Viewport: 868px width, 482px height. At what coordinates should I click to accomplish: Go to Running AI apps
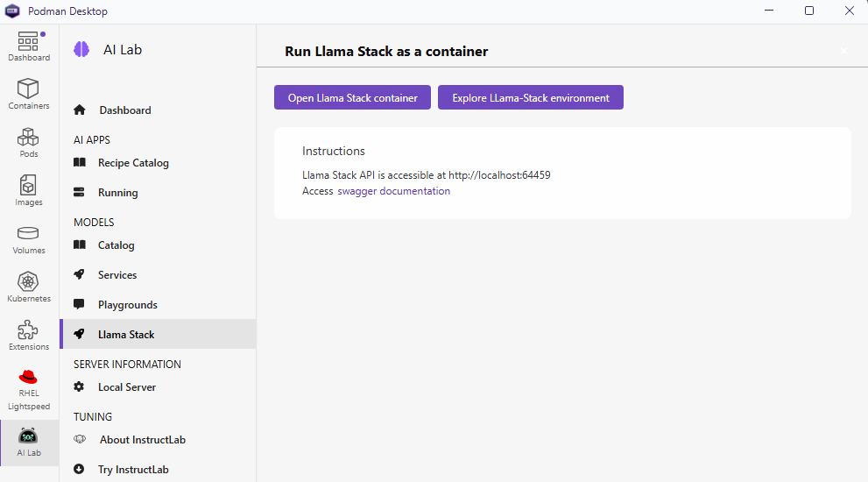point(117,193)
